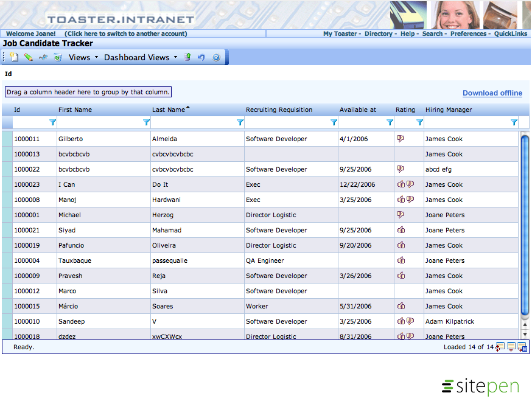Click the reload grid icon in status bar

click(x=500, y=347)
